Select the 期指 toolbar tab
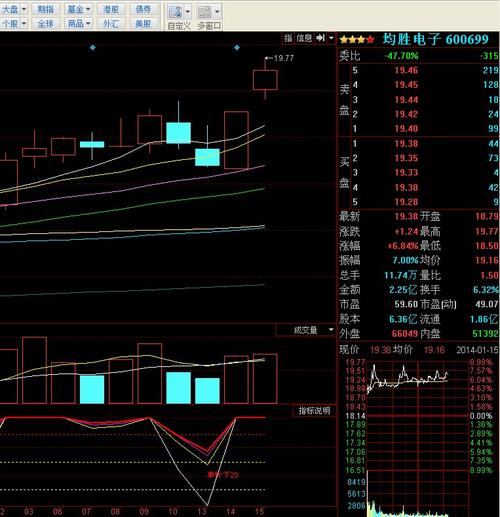500x517 pixels. pos(46,9)
